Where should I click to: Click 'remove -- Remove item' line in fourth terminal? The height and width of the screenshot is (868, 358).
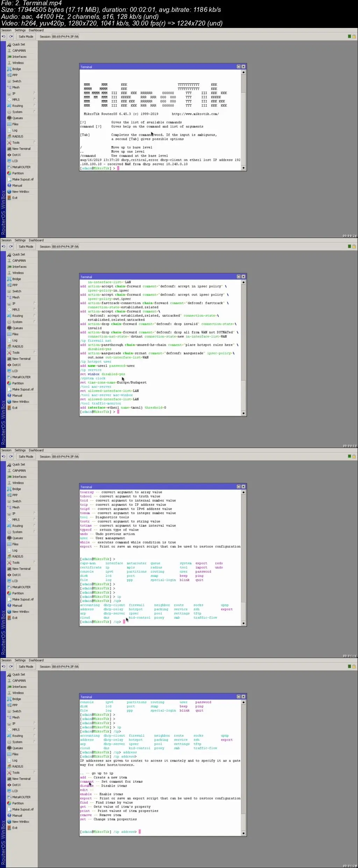[101, 815]
